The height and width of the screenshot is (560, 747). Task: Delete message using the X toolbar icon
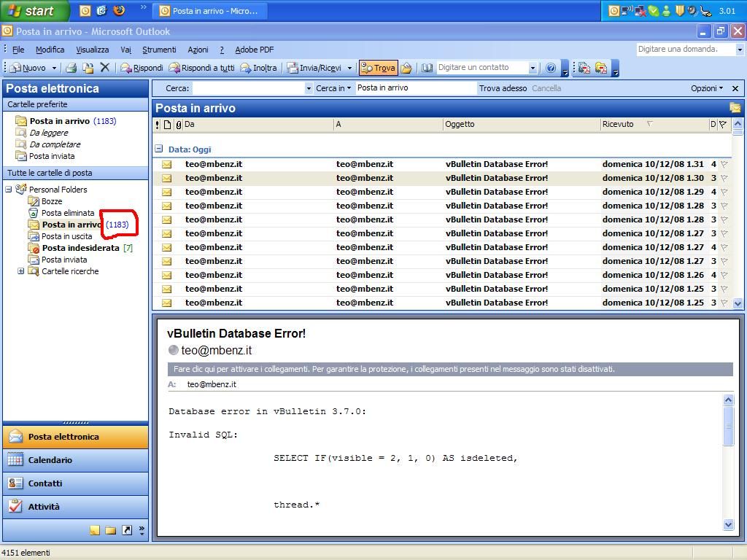point(105,68)
